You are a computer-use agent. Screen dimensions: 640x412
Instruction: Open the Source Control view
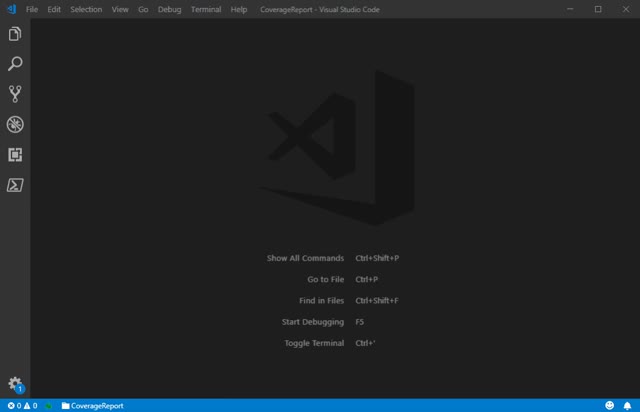(x=15, y=94)
